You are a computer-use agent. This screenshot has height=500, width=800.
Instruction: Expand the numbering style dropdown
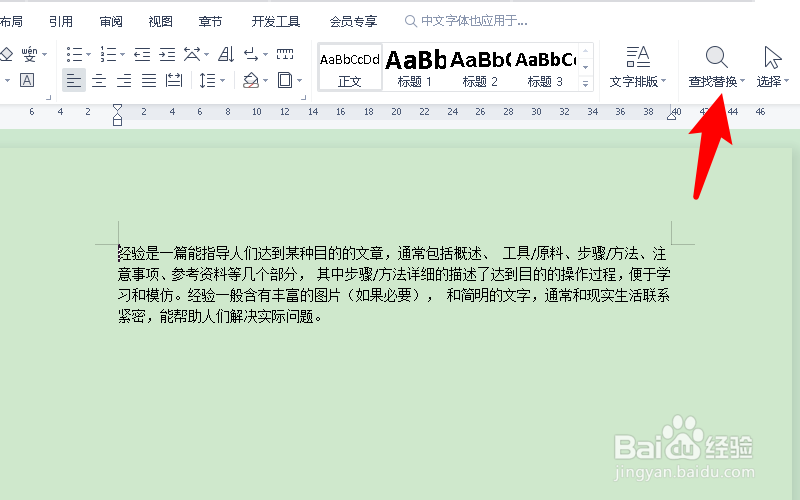pyautogui.click(x=122, y=54)
